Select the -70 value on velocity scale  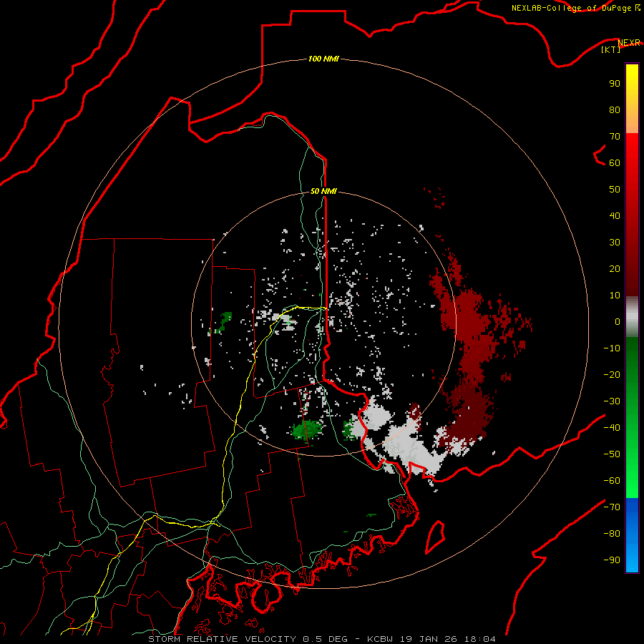pyautogui.click(x=612, y=507)
